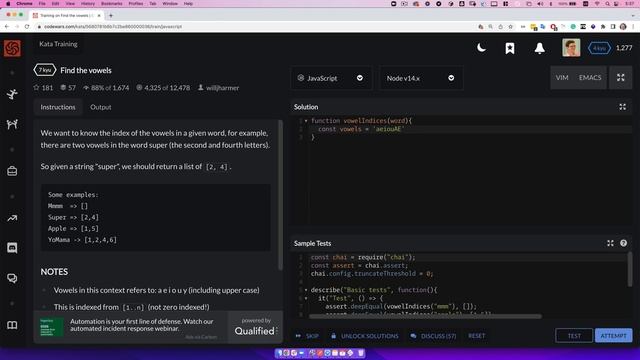Screen dimensions: 640x360
Task: Enable VIM editor mode
Action: point(562,78)
